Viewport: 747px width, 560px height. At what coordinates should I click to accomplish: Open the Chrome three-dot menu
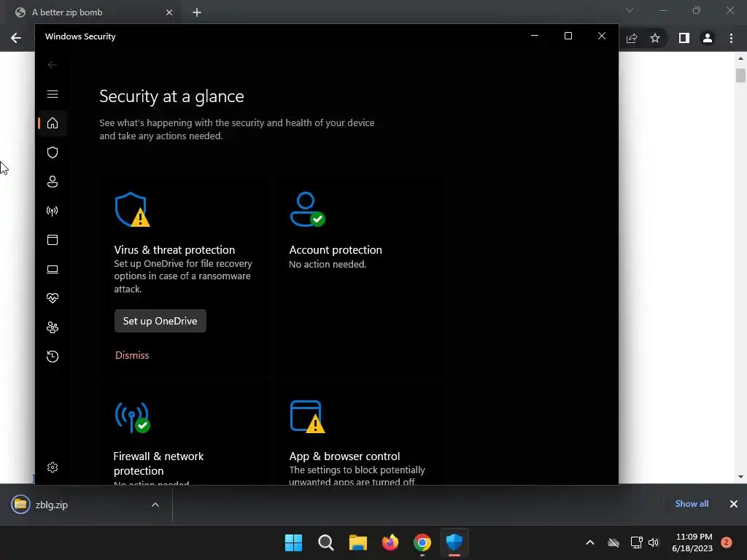tap(731, 38)
